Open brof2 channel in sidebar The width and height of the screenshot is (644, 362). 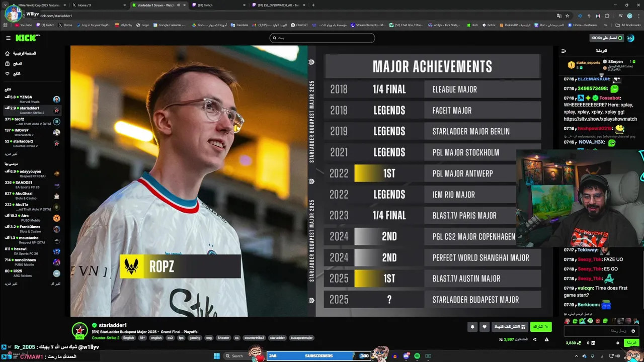(x=32, y=121)
